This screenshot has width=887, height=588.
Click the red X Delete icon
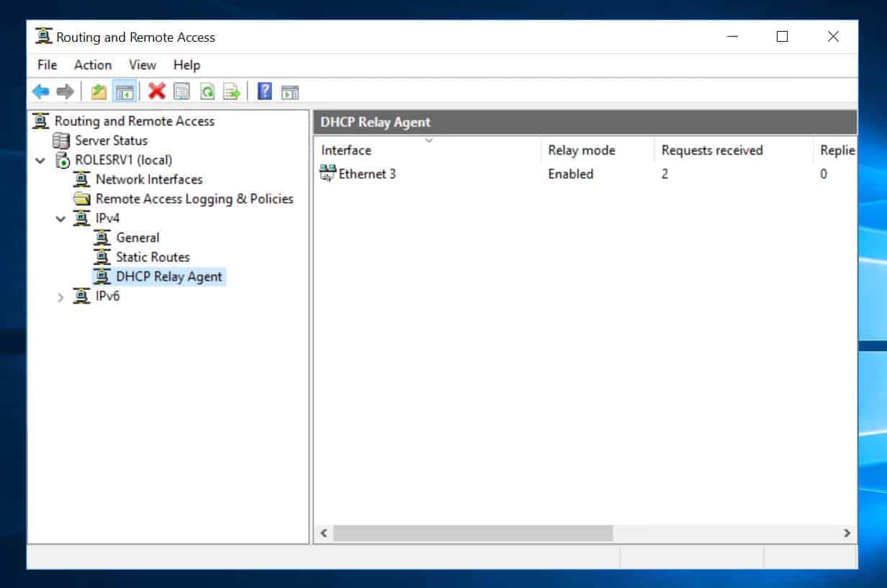click(156, 91)
